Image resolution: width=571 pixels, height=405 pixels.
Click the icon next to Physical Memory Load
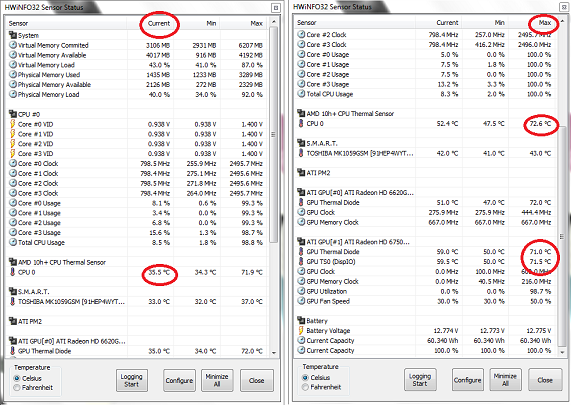[13, 94]
